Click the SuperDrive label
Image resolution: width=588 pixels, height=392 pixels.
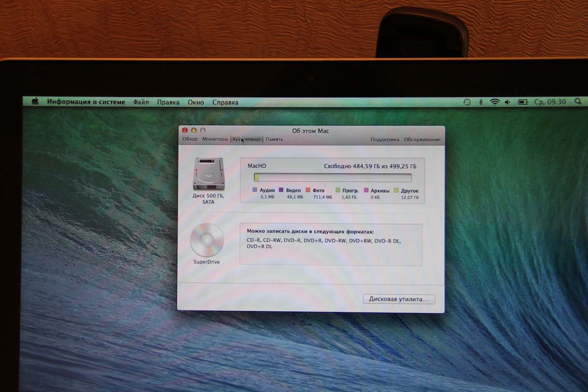click(207, 262)
